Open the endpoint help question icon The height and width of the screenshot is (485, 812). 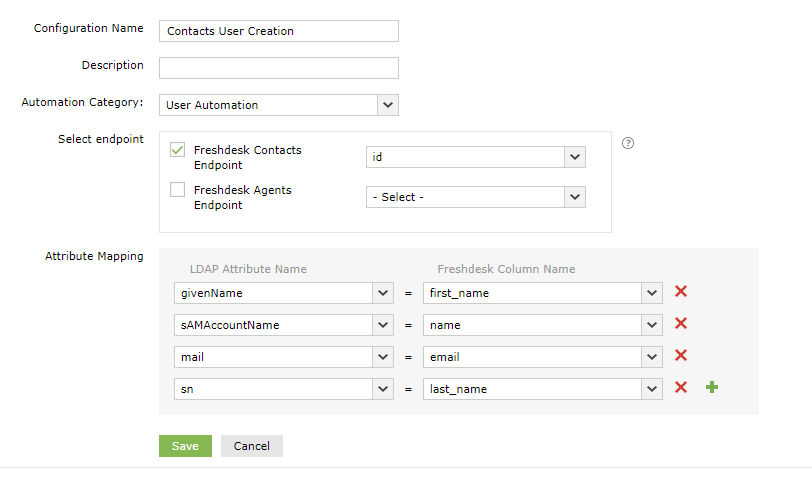pos(628,143)
